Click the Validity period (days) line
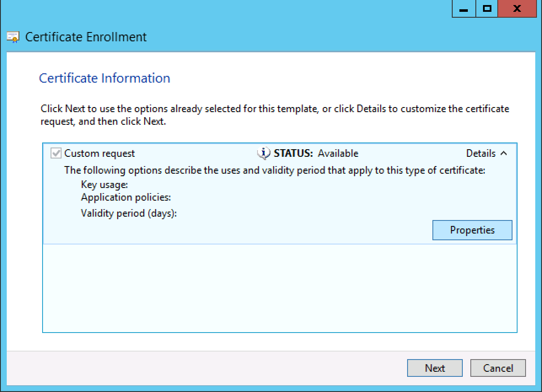The width and height of the screenshot is (542, 392). [129, 213]
